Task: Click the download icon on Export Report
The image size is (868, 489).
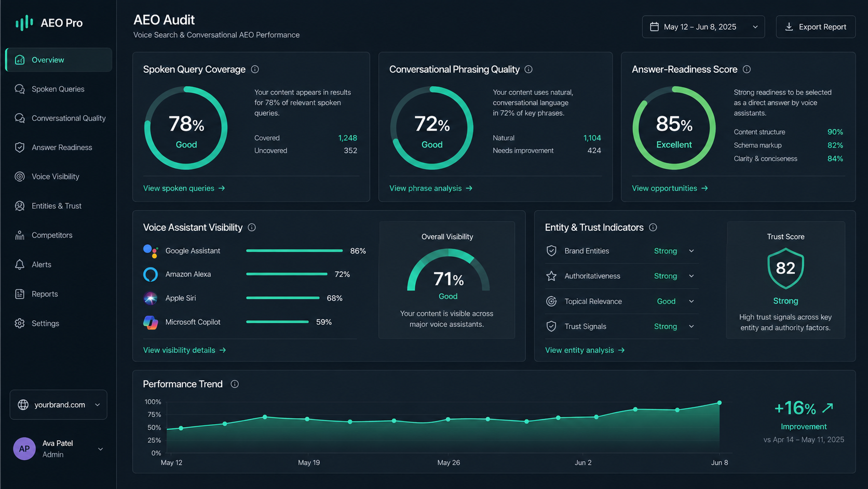Action: [x=789, y=27]
